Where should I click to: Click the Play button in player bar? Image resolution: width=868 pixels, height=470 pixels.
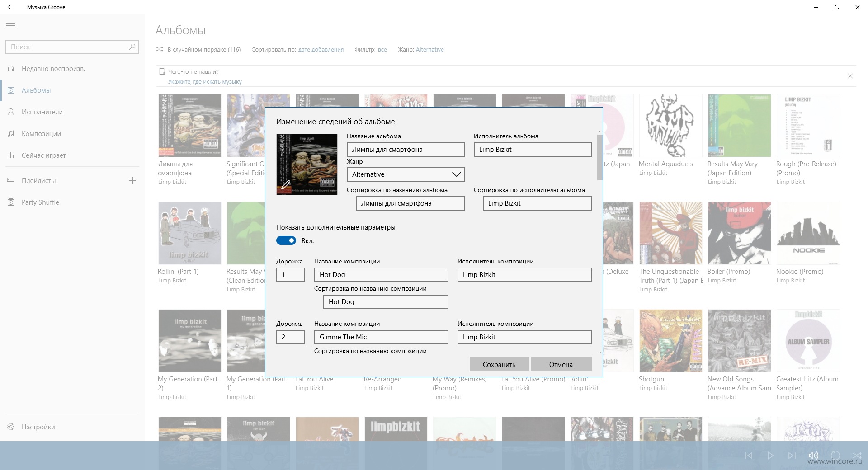(x=770, y=456)
